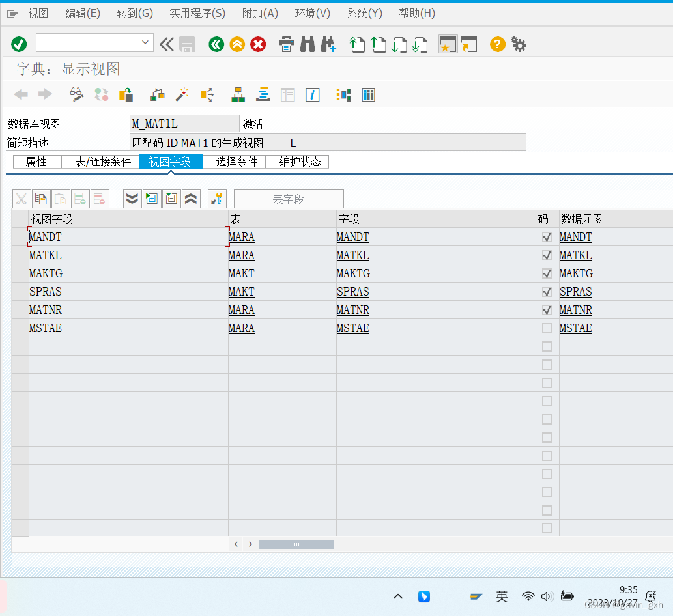This screenshot has width=673, height=616.
Task: Click the Display Object List hierarchy icon
Action: (238, 94)
